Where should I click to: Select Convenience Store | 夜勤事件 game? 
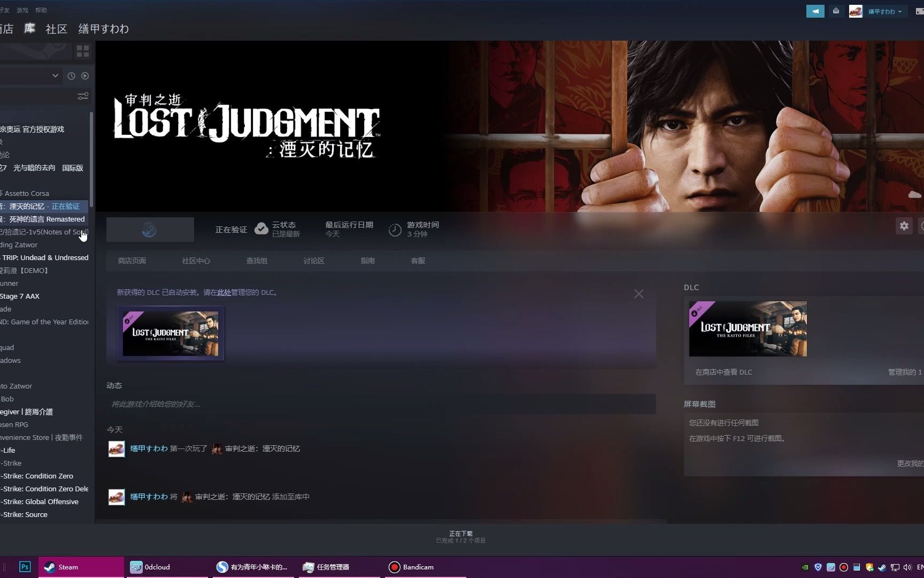[x=44, y=437]
